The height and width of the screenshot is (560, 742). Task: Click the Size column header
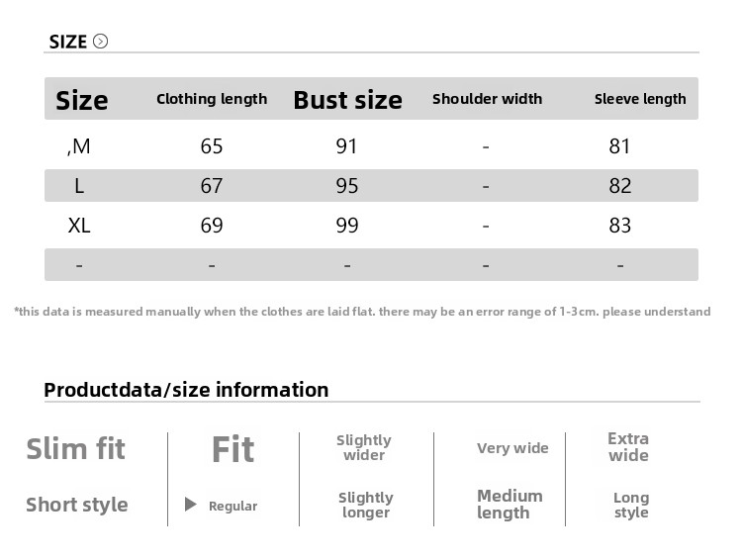click(x=82, y=100)
